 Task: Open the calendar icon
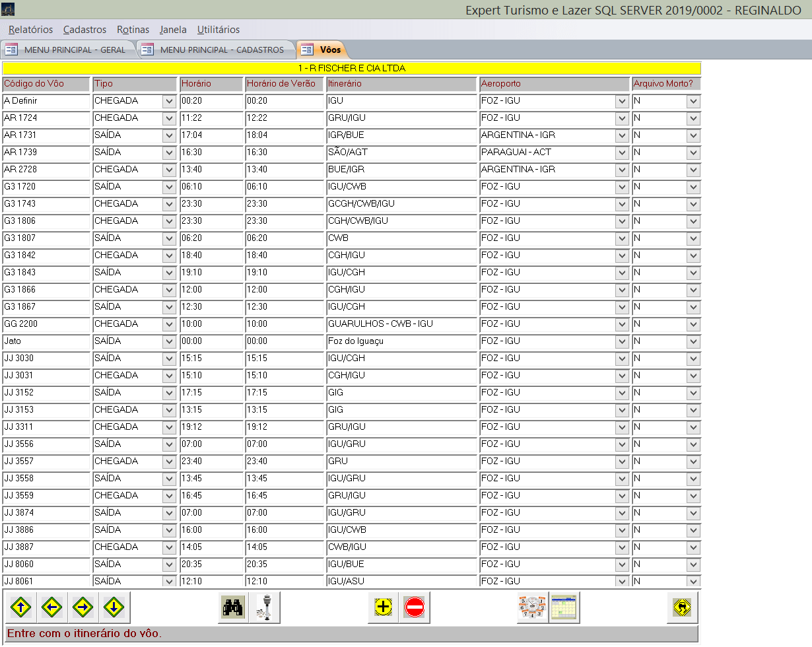pos(564,607)
